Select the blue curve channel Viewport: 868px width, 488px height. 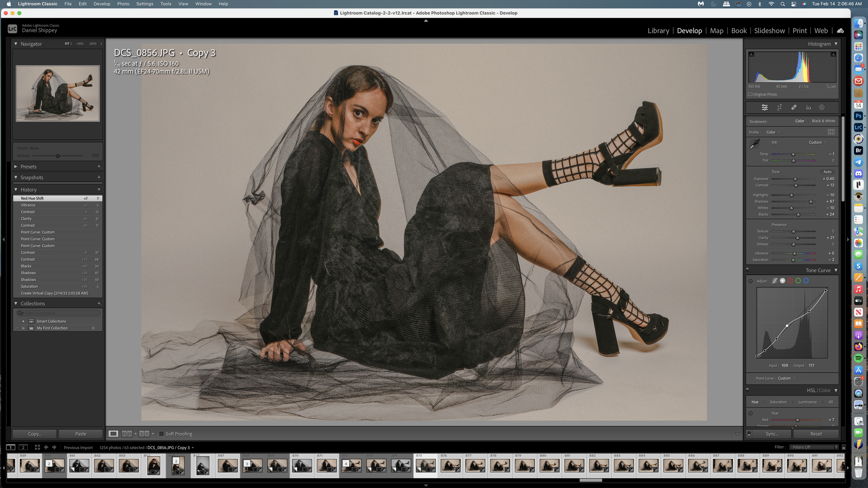point(806,281)
